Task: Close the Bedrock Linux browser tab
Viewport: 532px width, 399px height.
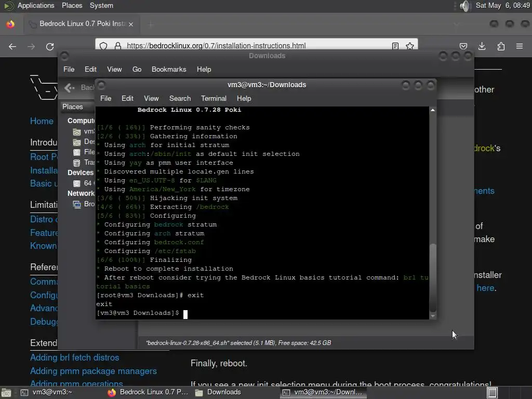Action: 130,24
